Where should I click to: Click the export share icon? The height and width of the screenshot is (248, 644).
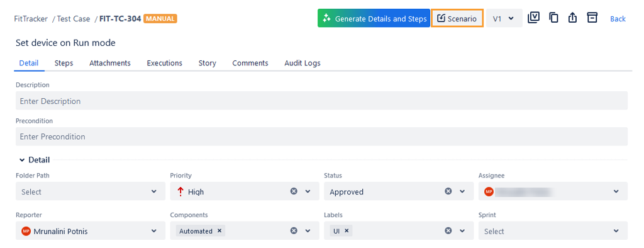[x=572, y=18]
